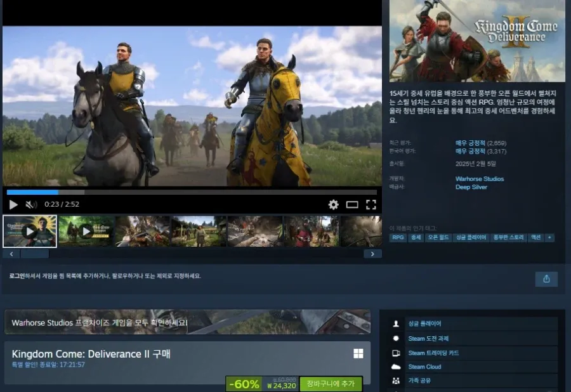Expand more tags with plus button
The image size is (571, 392).
click(549, 238)
